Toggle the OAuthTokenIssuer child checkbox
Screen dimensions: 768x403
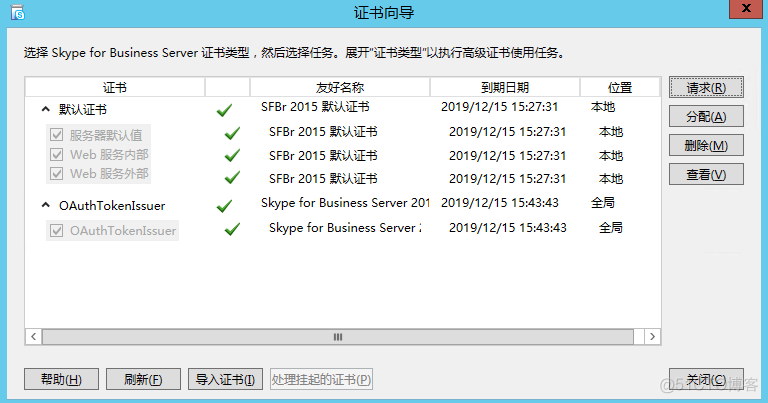(x=57, y=231)
